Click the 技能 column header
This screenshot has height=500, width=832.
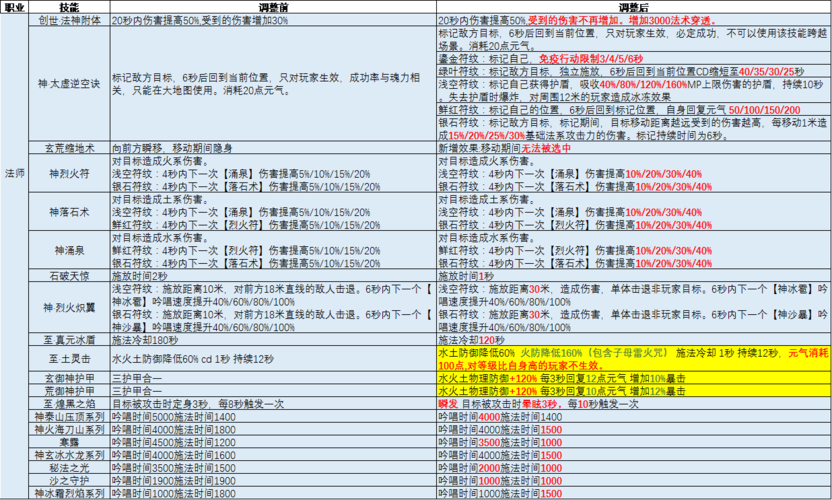click(x=70, y=7)
